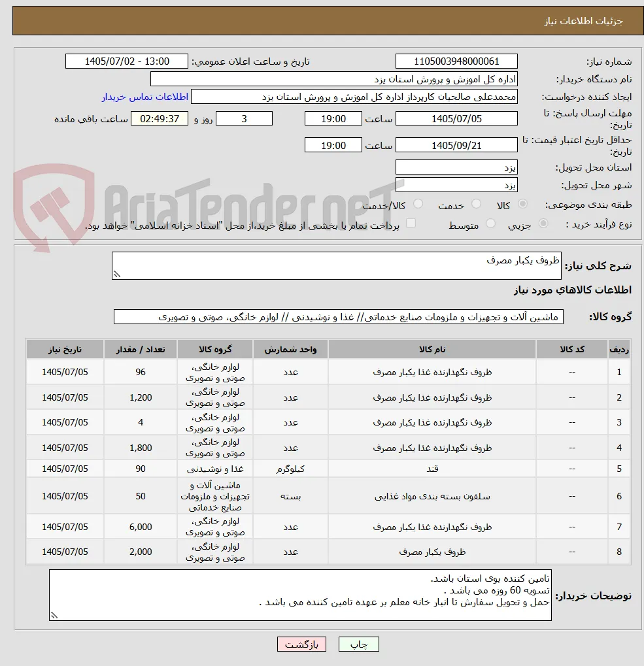This screenshot has width=644, height=666.
Task: Select the خدمت radio button
Action: tap(476, 205)
